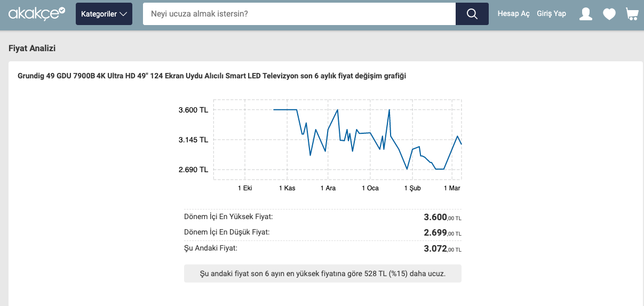Click the 3.600 TL peak near 1 Ara

tap(338, 110)
